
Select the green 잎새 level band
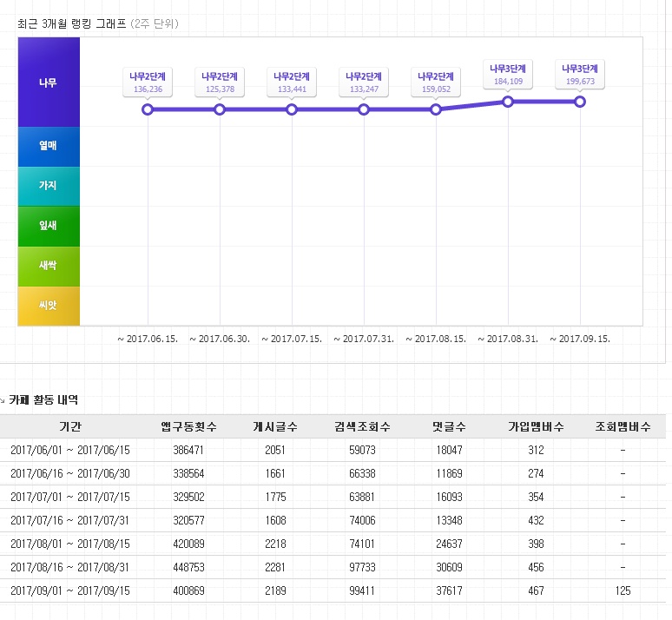pyautogui.click(x=49, y=226)
